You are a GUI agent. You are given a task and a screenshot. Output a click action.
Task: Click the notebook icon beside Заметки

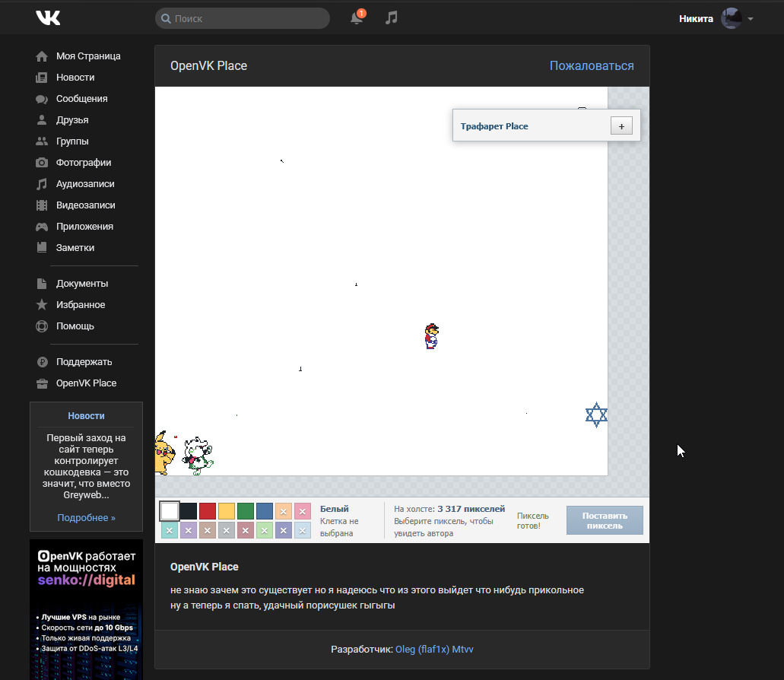[x=42, y=247]
